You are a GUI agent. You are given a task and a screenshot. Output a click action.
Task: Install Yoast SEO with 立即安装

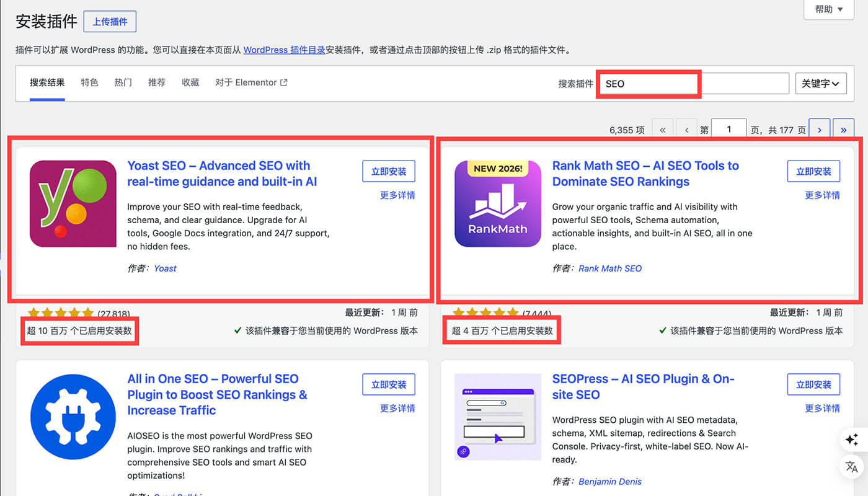[389, 172]
